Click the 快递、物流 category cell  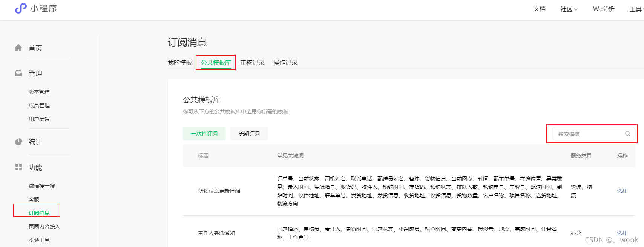click(x=581, y=191)
